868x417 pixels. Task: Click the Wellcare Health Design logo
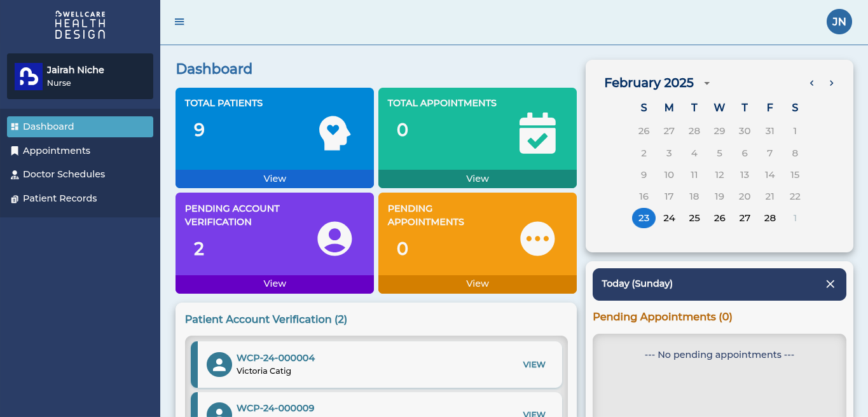click(x=80, y=25)
